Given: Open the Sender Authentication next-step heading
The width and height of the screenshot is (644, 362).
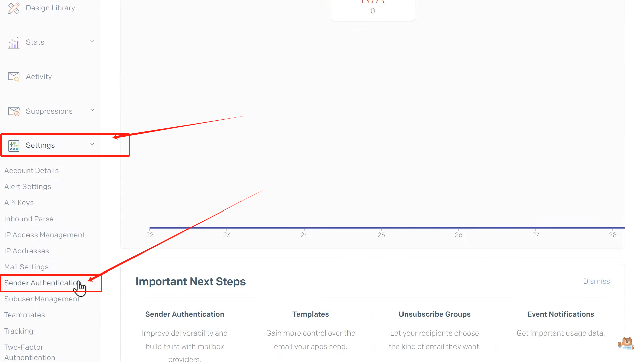Looking at the screenshot, I should tap(184, 314).
